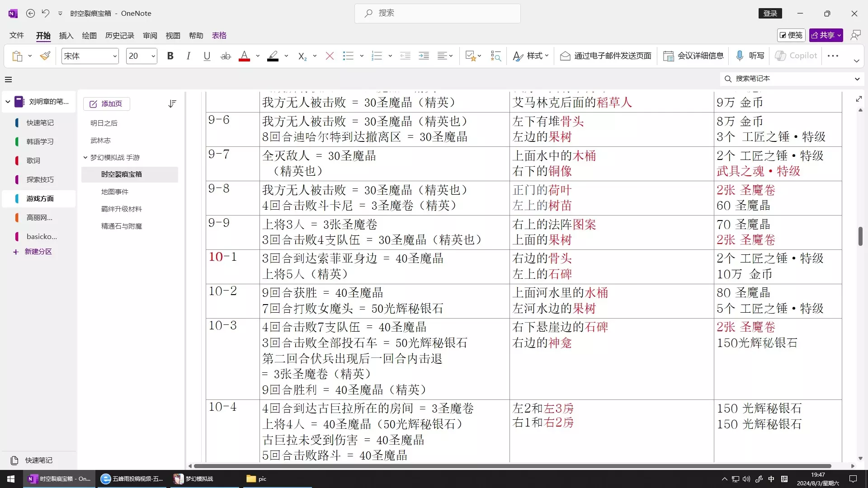Increase indent of selected text
This screenshot has width=868, height=488.
[x=424, y=56]
